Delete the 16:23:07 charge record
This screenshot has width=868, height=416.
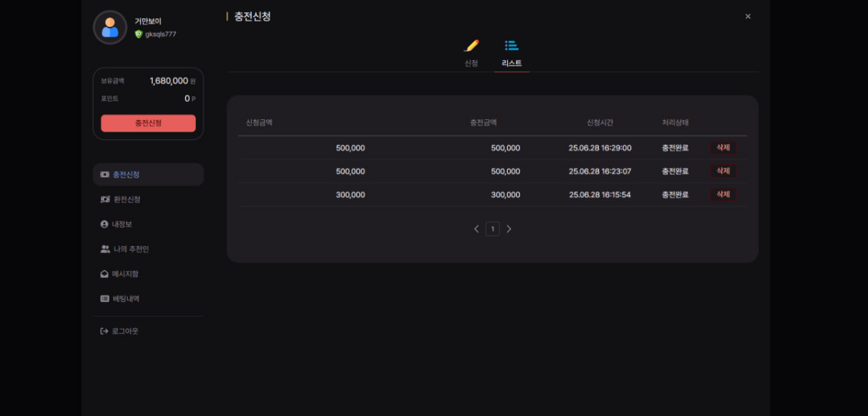click(x=723, y=171)
